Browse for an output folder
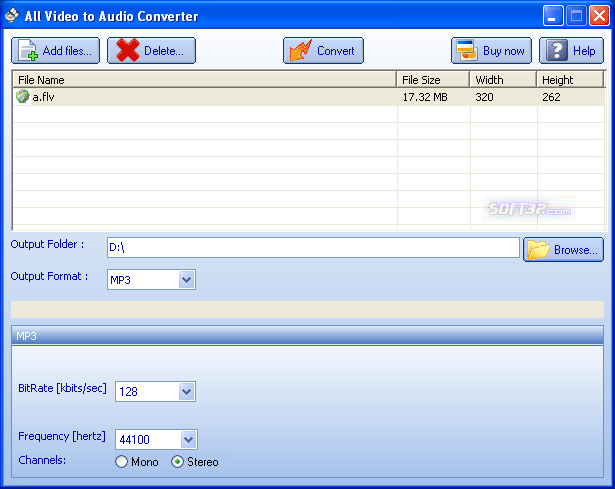615x489 pixels. 563,249
